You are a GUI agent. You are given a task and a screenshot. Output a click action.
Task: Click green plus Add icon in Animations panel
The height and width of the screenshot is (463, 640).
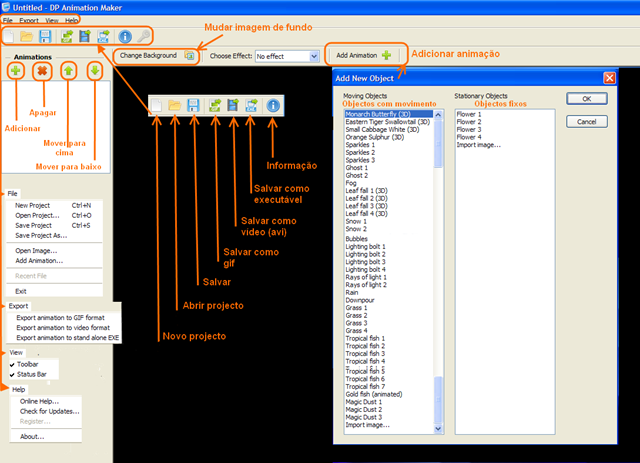pyautogui.click(x=16, y=71)
